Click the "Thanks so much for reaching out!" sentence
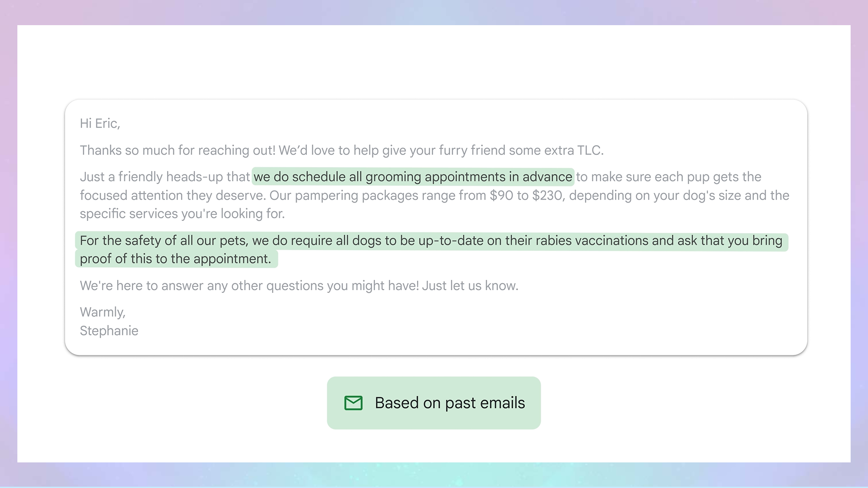This screenshot has width=868, height=488. (178, 151)
